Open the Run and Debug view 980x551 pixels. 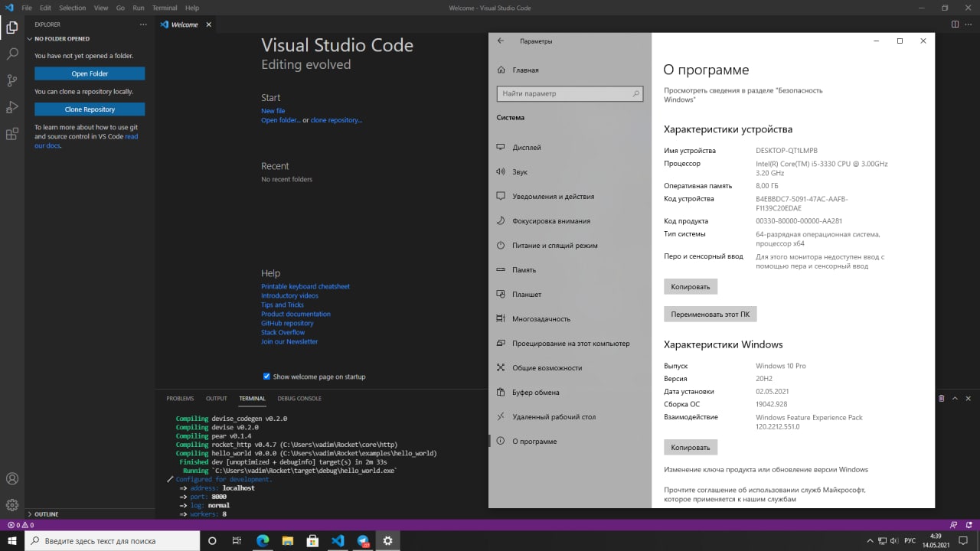[x=11, y=107]
